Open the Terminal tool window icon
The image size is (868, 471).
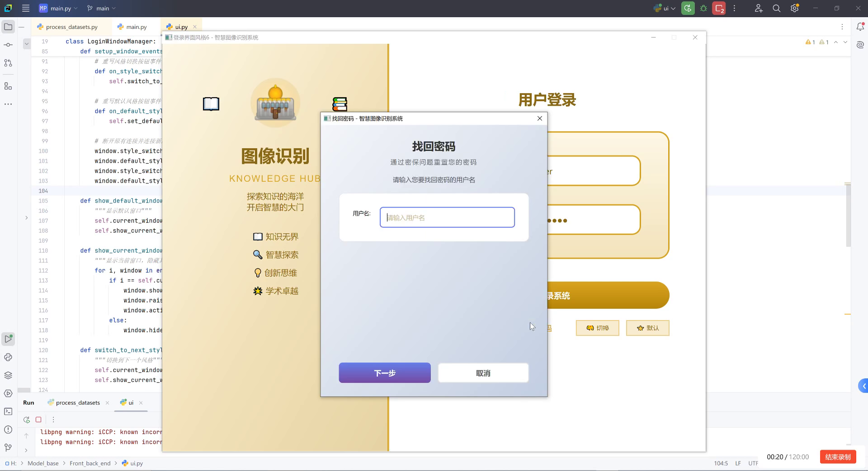tap(8, 411)
